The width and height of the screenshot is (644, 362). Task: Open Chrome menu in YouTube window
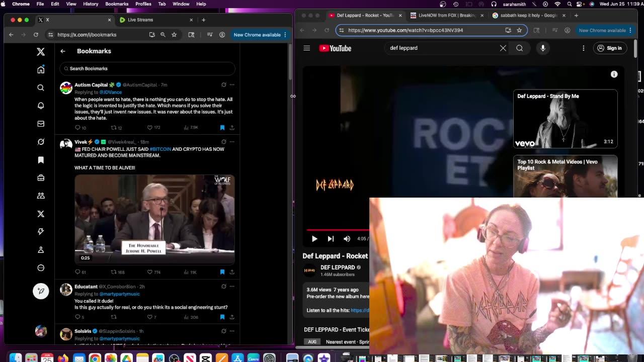click(630, 30)
